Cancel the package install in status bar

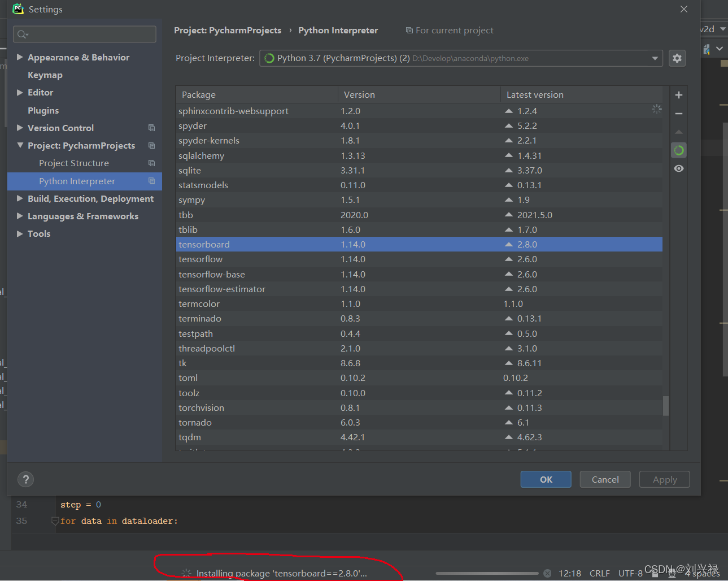click(x=547, y=573)
